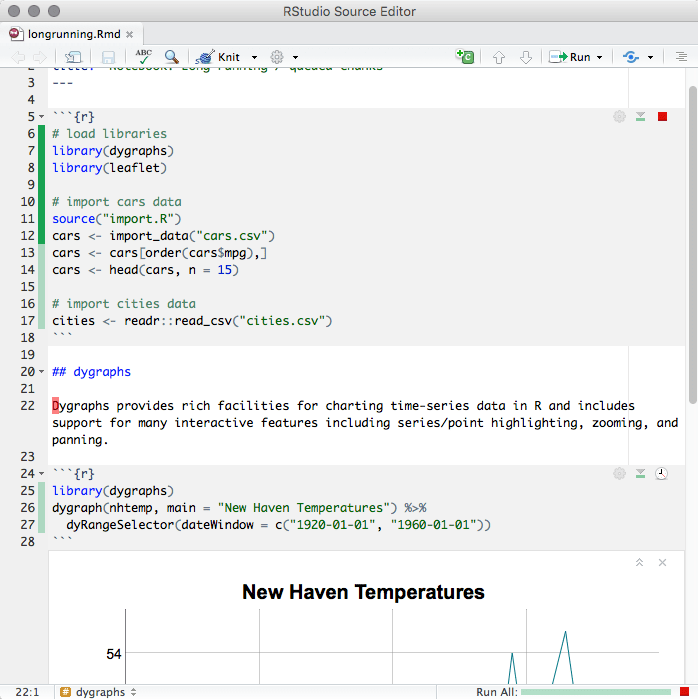This screenshot has width=698, height=699.
Task: Open chunk options gear on line 24
Action: [x=619, y=473]
